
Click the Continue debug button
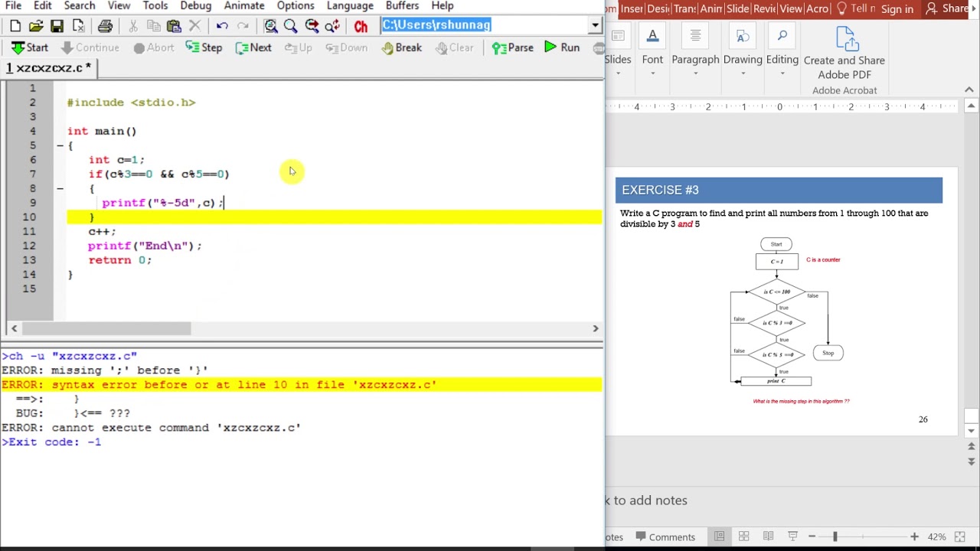pyautogui.click(x=90, y=47)
